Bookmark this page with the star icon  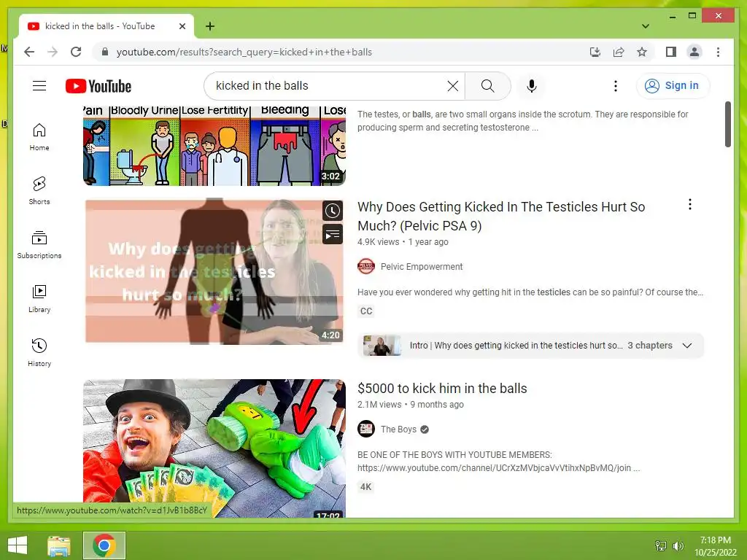tap(642, 52)
